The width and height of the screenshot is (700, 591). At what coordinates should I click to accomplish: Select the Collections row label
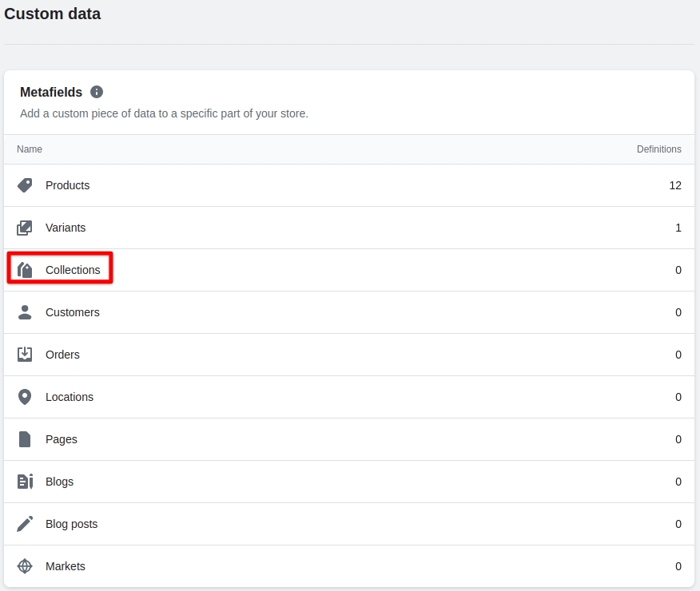click(x=73, y=270)
